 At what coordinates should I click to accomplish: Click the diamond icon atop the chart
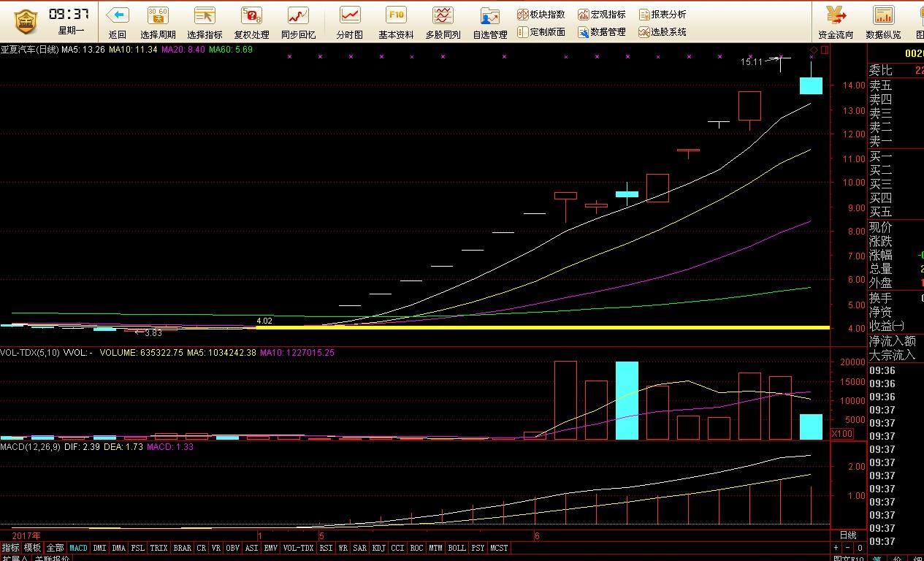tap(814, 50)
